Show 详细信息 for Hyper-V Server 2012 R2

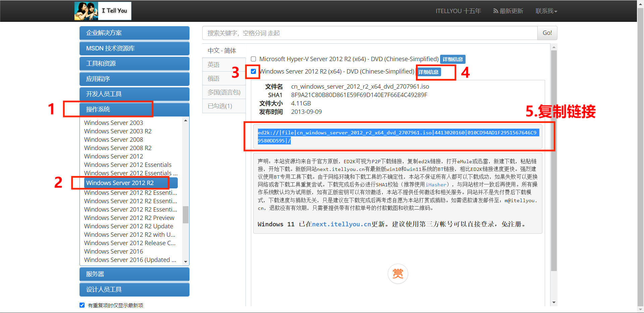click(x=452, y=59)
